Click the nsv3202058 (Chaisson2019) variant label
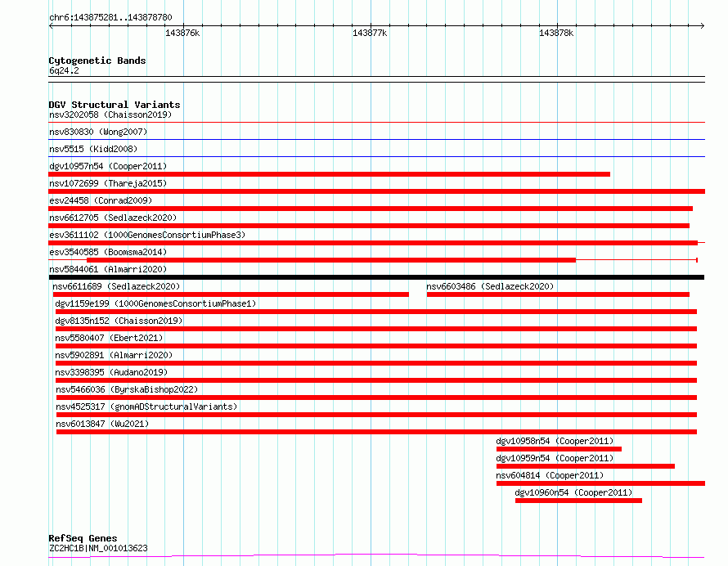This screenshot has width=728, height=566. [x=110, y=115]
